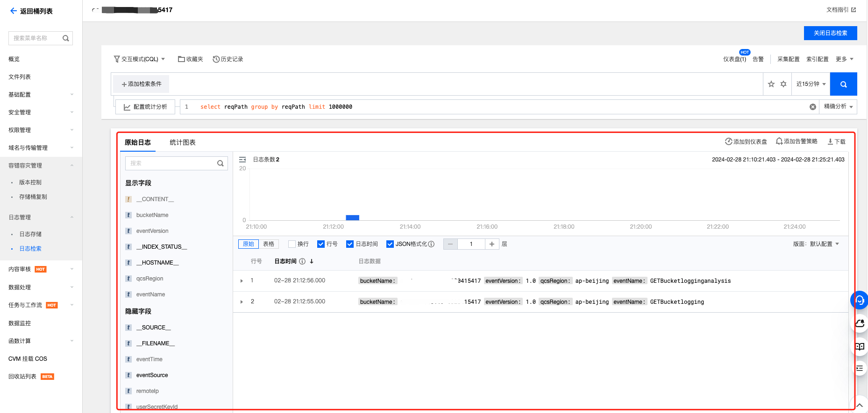
Task: Decrease the JSON level with minus button
Action: pos(450,244)
